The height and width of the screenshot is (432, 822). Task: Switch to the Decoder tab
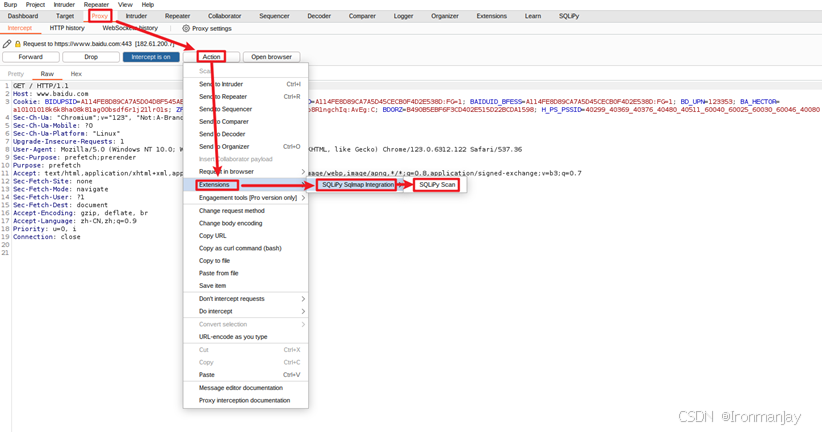point(319,16)
